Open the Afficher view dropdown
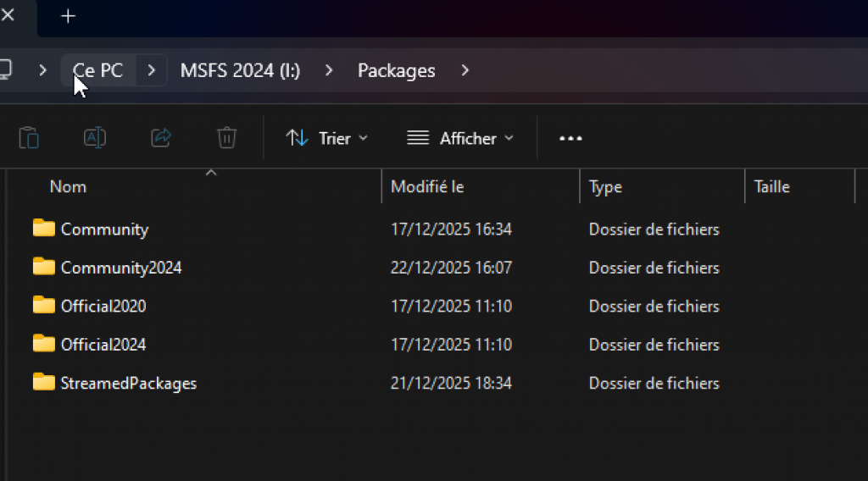 tap(460, 138)
